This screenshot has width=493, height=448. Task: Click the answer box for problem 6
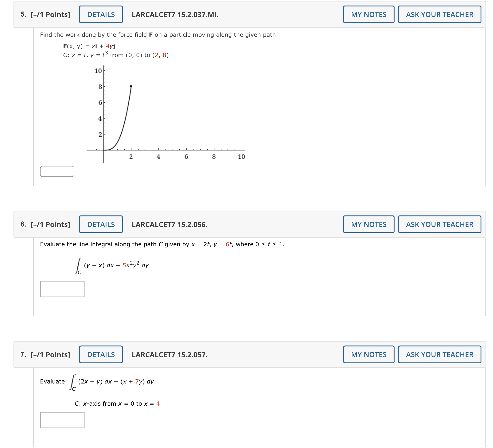pyautogui.click(x=63, y=289)
